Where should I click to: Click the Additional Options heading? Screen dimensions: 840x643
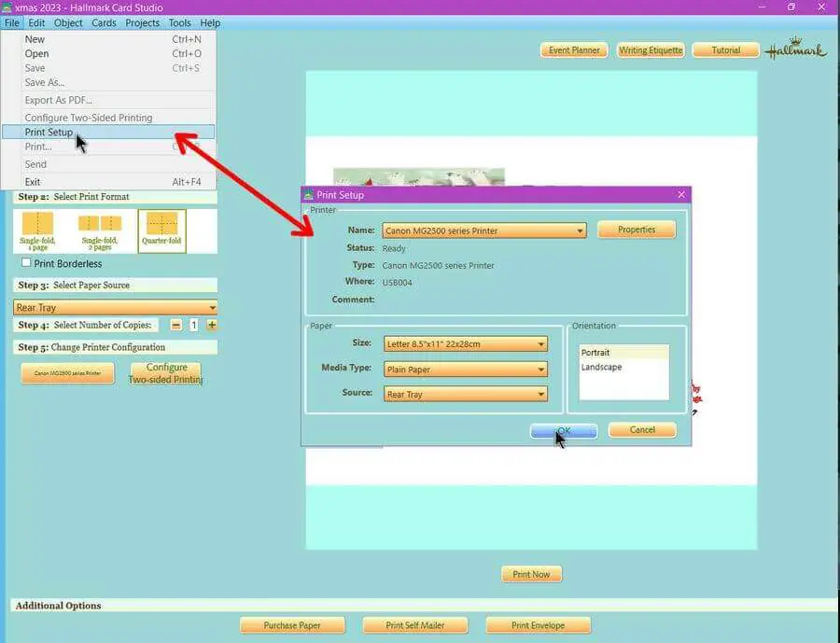tap(59, 606)
